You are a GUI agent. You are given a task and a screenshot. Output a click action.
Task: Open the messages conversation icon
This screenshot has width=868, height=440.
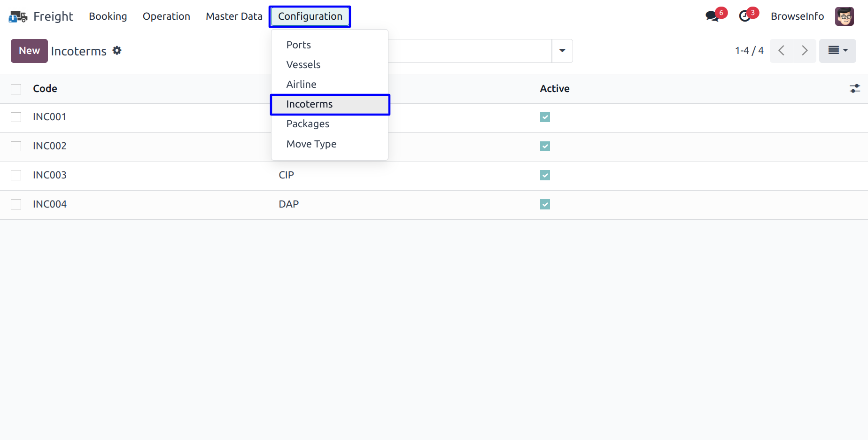click(712, 16)
